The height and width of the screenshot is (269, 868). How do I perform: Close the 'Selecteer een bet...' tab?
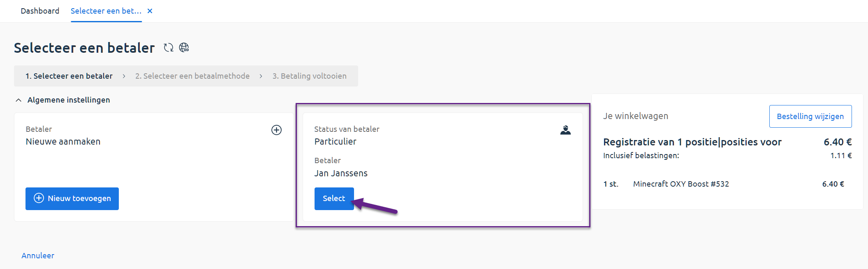pos(150,11)
